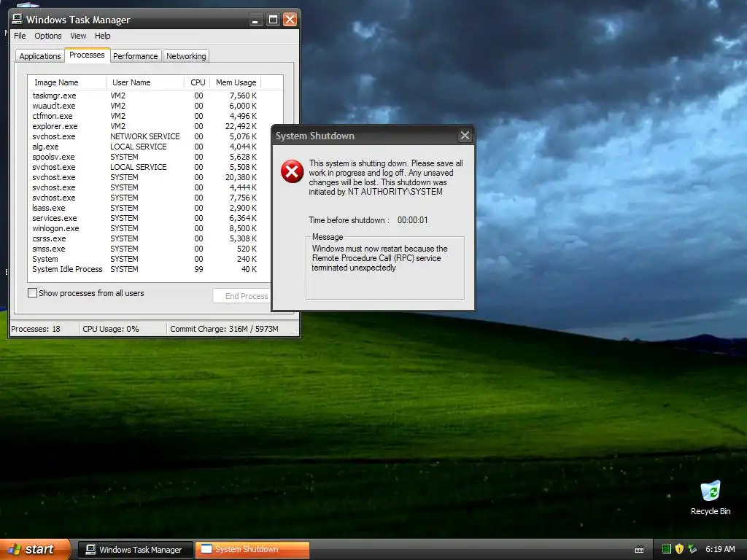747x560 pixels.
Task: Select the System Idle Process row
Action: pyautogui.click(x=144, y=270)
